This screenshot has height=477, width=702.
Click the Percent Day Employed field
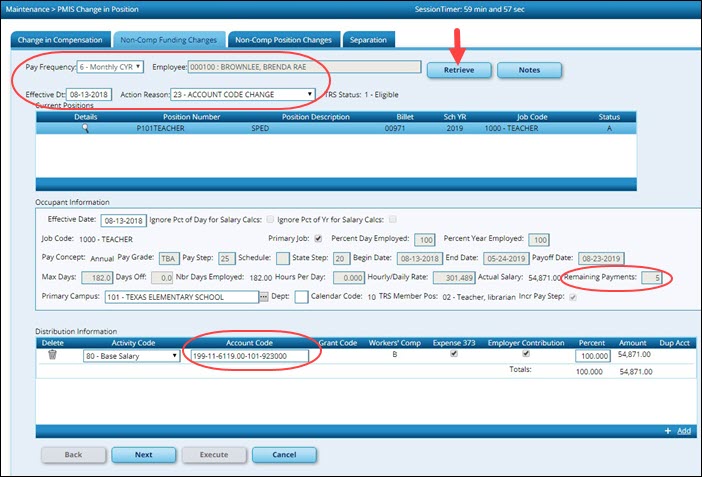[425, 240]
